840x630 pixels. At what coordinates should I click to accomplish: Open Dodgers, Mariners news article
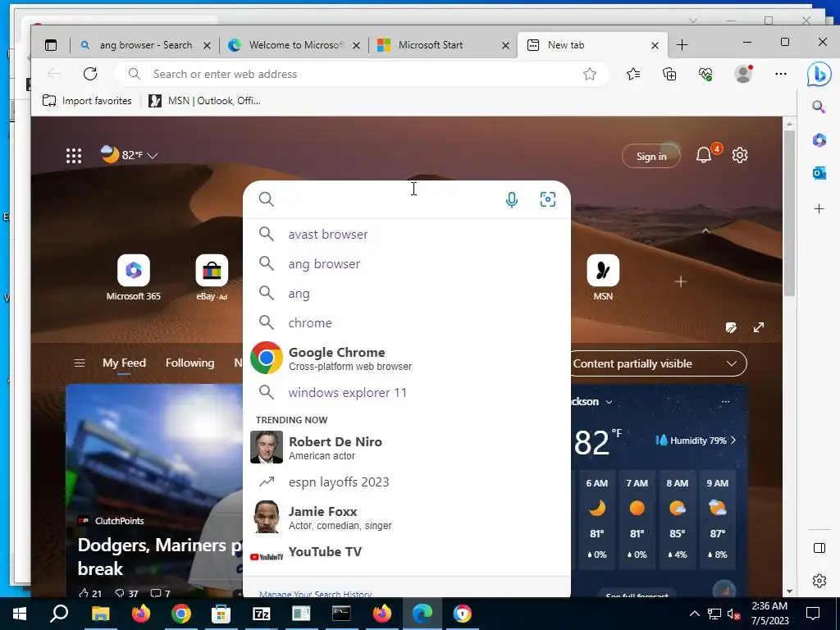coord(160,557)
